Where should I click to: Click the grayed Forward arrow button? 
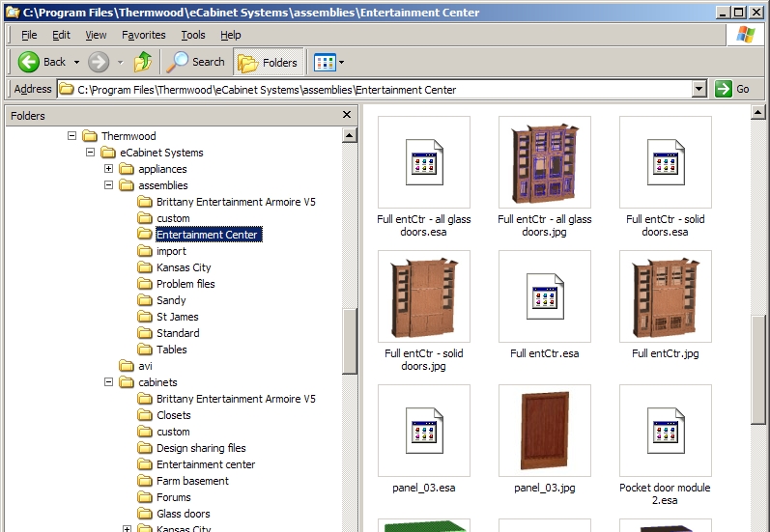click(99, 62)
